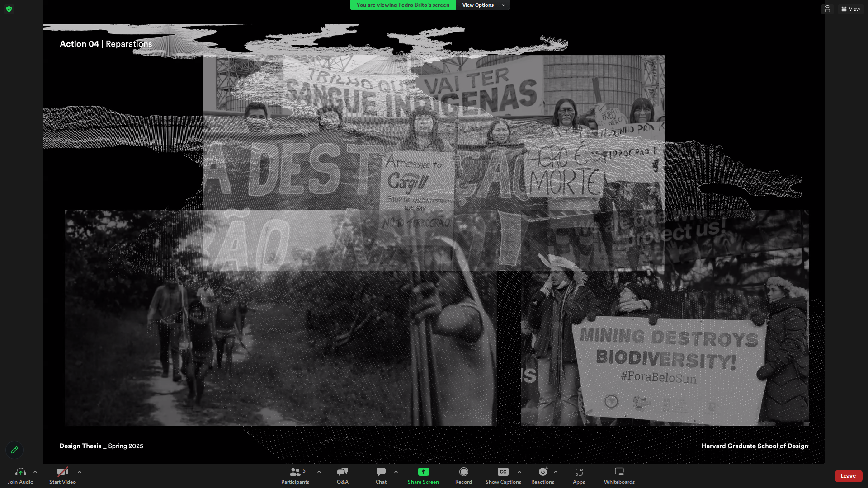Expand captions options caret

[519, 472]
